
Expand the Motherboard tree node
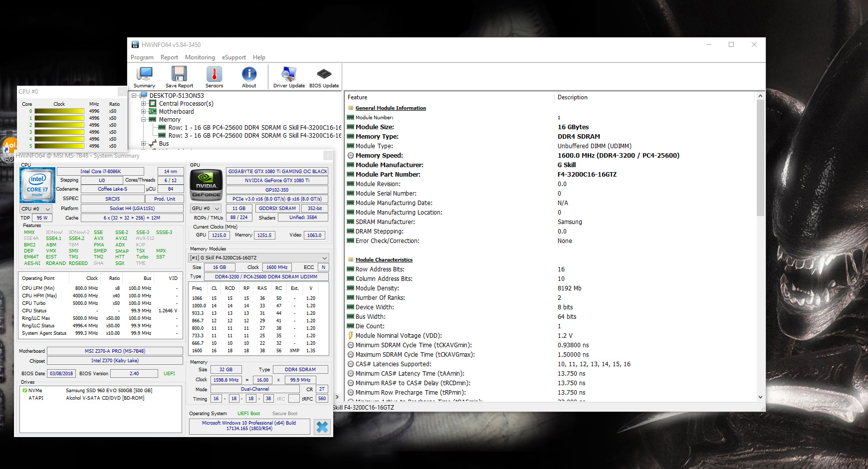[144, 111]
